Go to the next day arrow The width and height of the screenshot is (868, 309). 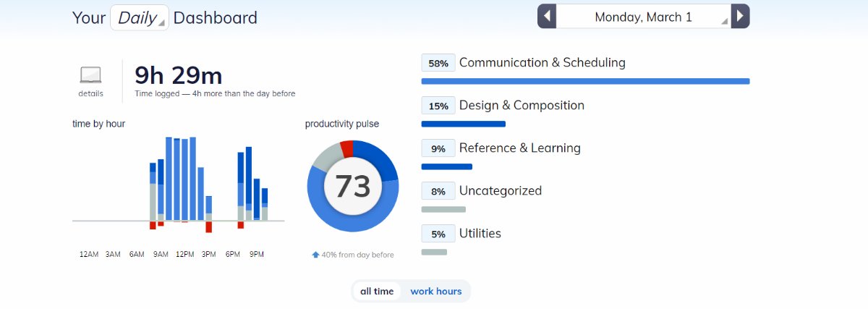[x=740, y=17]
